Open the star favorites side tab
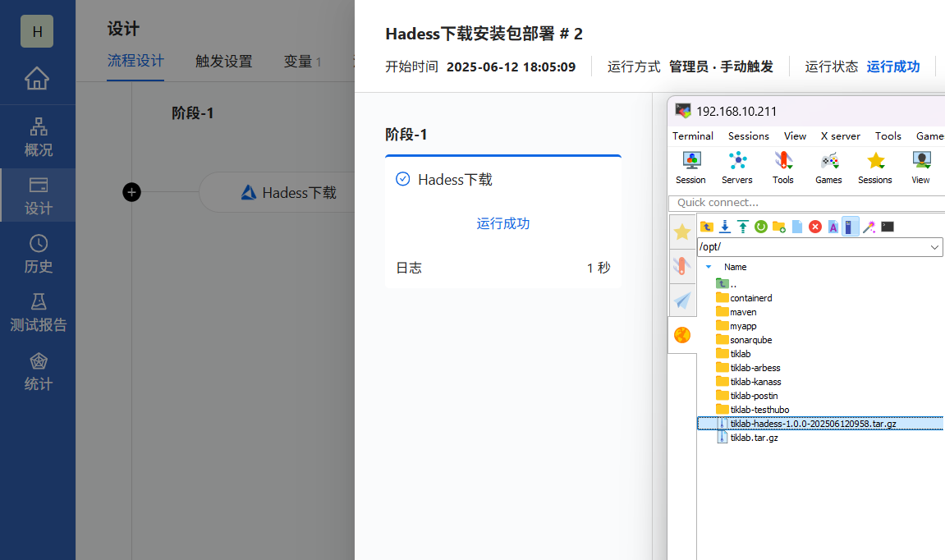Image resolution: width=945 pixels, height=560 pixels. click(x=682, y=232)
